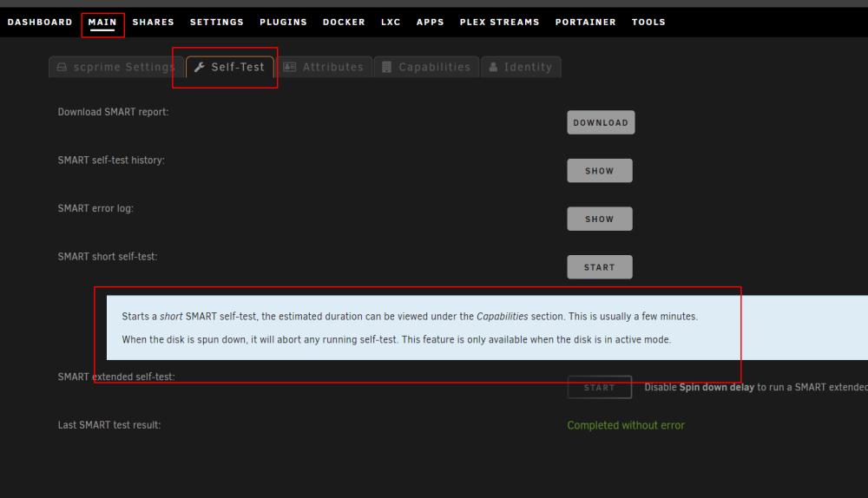Switch to the Identity tab

click(521, 67)
